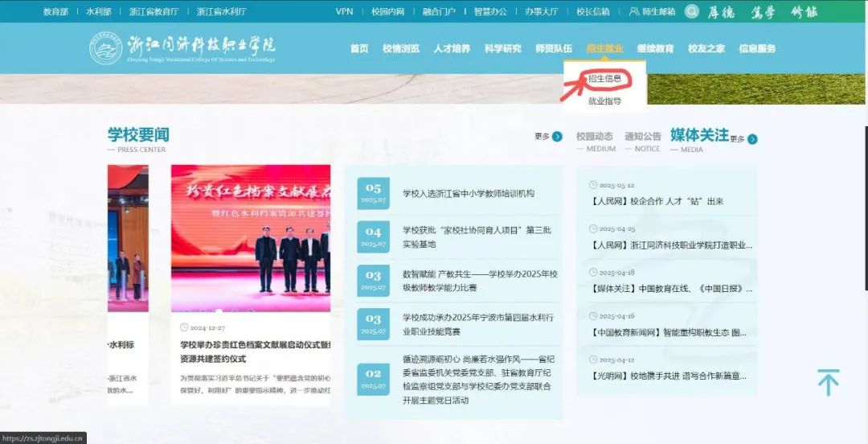Switch to the 校园动态 tab

pos(594,137)
